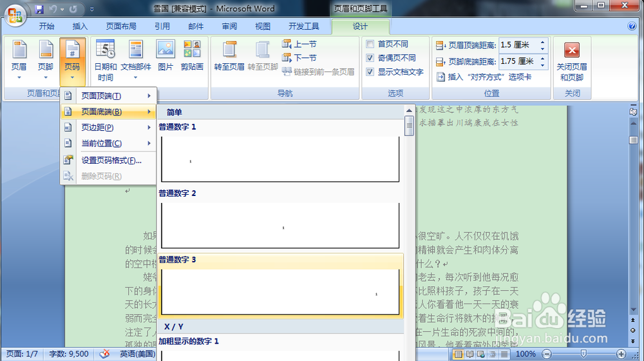Viewport: 644px width, 361px height.
Task: Open 邮件 ribbon tab
Action: (196, 26)
